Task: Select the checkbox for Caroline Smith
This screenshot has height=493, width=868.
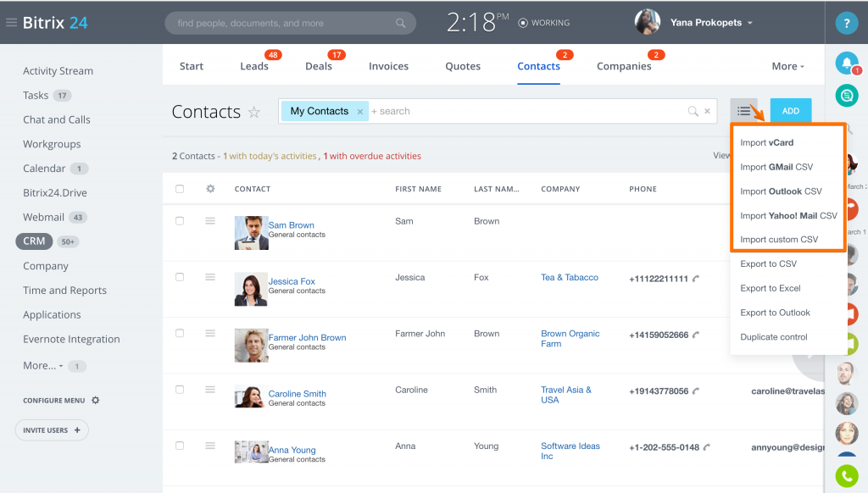Action: tap(180, 390)
